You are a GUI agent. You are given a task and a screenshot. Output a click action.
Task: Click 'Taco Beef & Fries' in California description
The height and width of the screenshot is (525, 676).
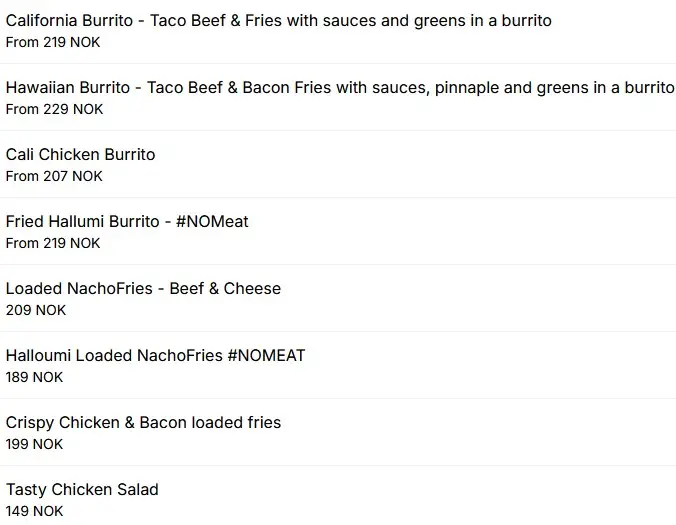[x=216, y=21]
